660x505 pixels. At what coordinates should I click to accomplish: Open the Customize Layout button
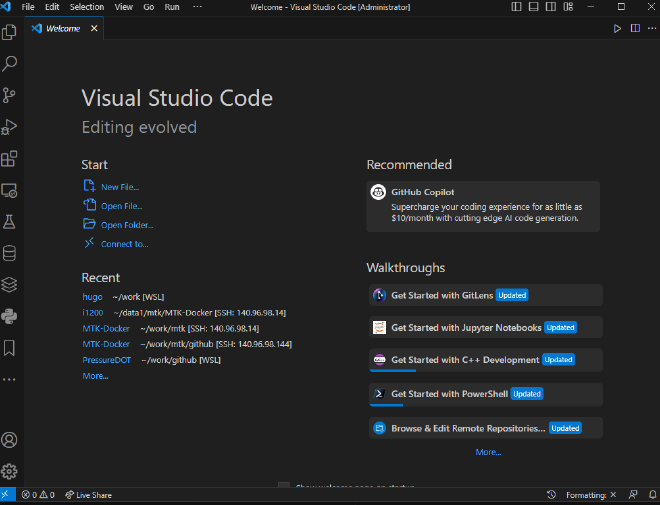[x=568, y=7]
